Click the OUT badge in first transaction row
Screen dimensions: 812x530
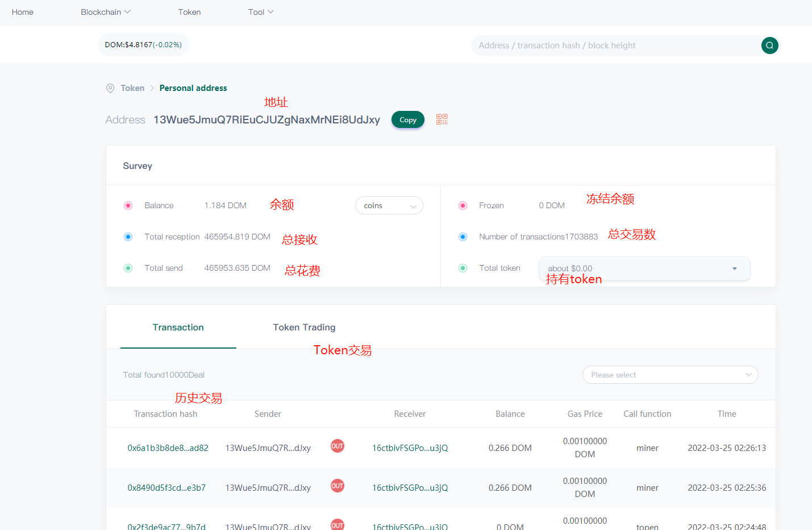tap(338, 446)
